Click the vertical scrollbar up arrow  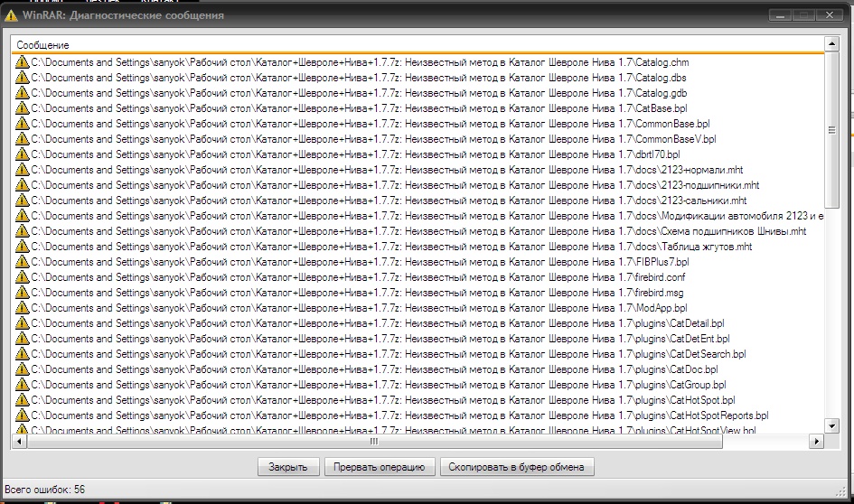coord(831,43)
